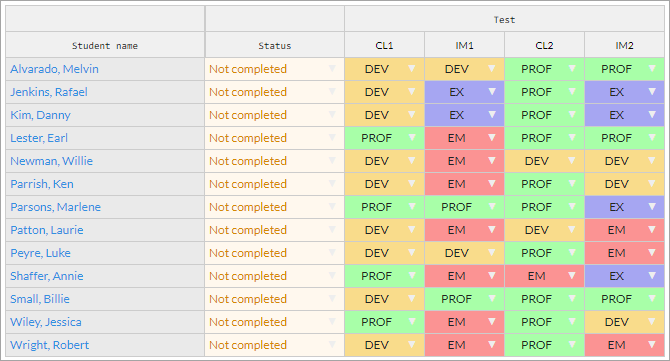670x361 pixels.
Task: Click IM2 EM arrow for Patton, Laurie
Action: click(652, 229)
